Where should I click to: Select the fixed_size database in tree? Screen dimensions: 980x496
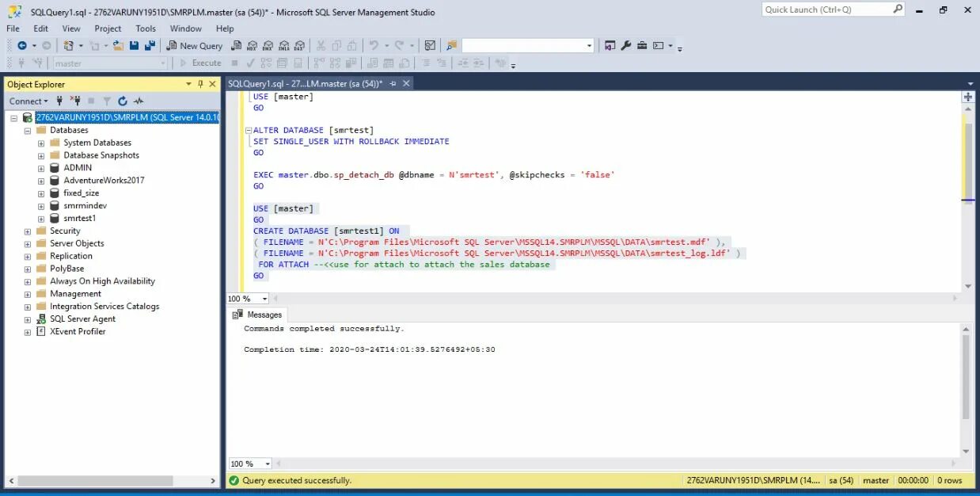pyautogui.click(x=82, y=193)
